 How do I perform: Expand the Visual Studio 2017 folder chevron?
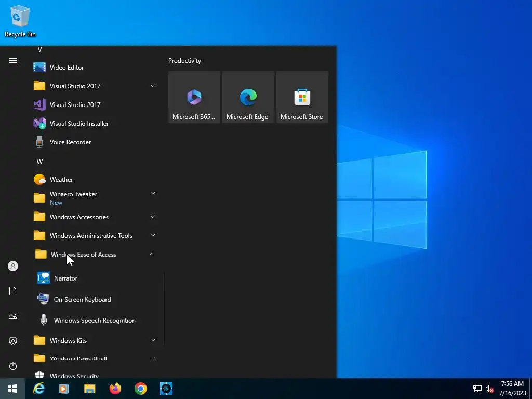153,86
